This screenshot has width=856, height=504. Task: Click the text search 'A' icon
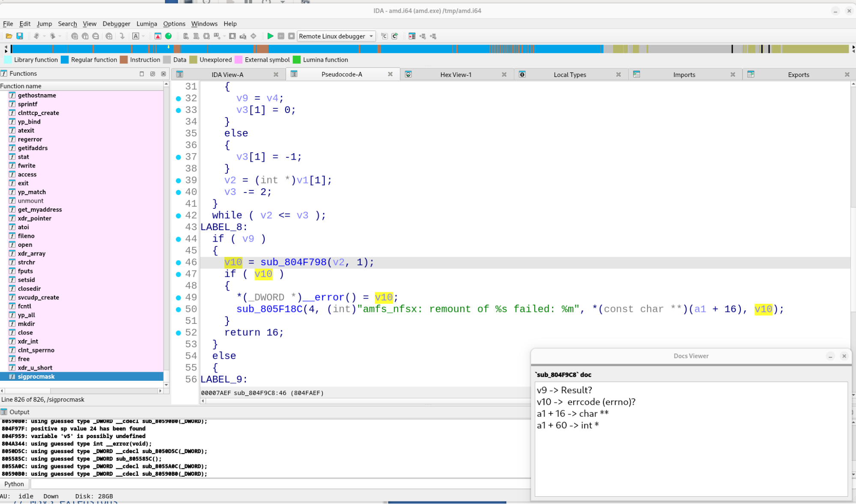coord(136,36)
